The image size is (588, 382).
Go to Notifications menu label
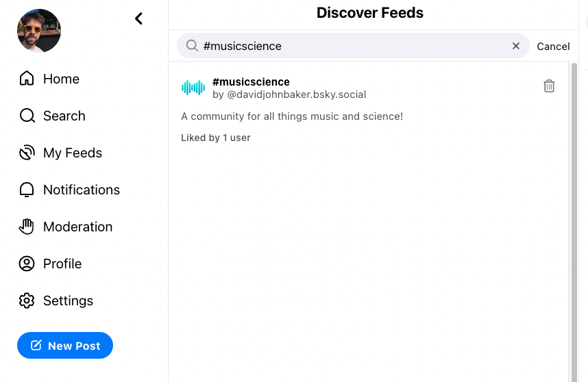point(82,190)
